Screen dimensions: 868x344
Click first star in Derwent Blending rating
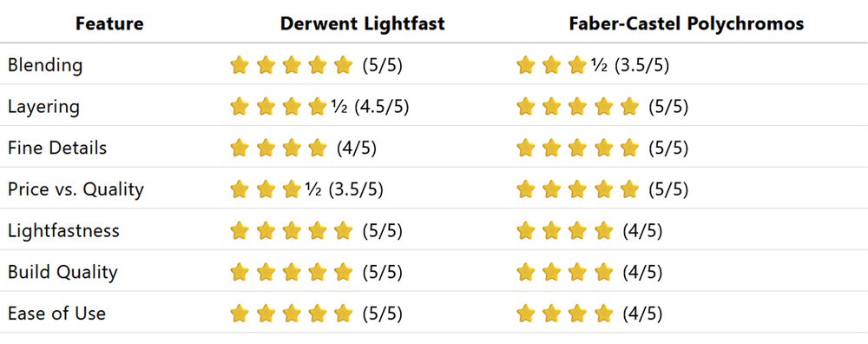point(240,65)
